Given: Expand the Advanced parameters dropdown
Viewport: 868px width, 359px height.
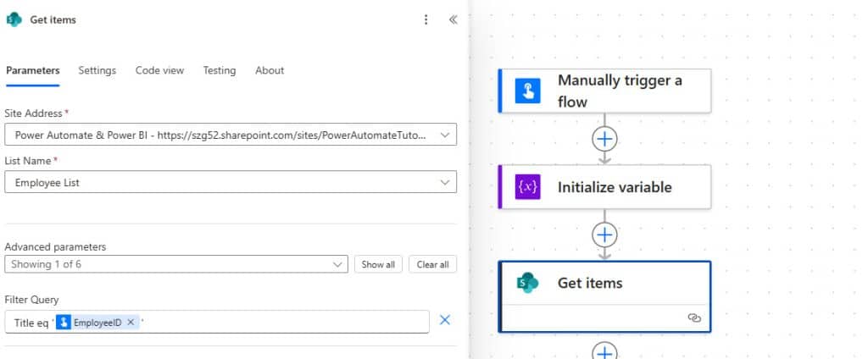Looking at the screenshot, I should [x=176, y=264].
